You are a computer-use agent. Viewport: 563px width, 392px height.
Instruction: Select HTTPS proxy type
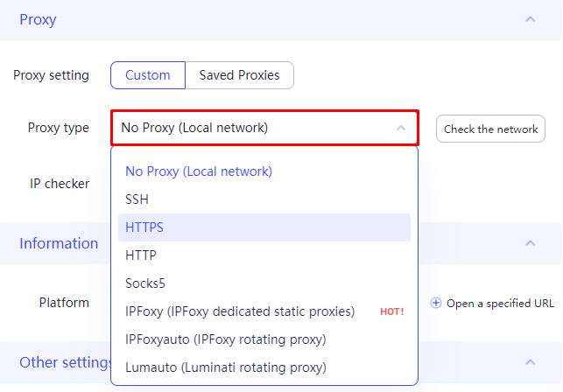(264, 227)
